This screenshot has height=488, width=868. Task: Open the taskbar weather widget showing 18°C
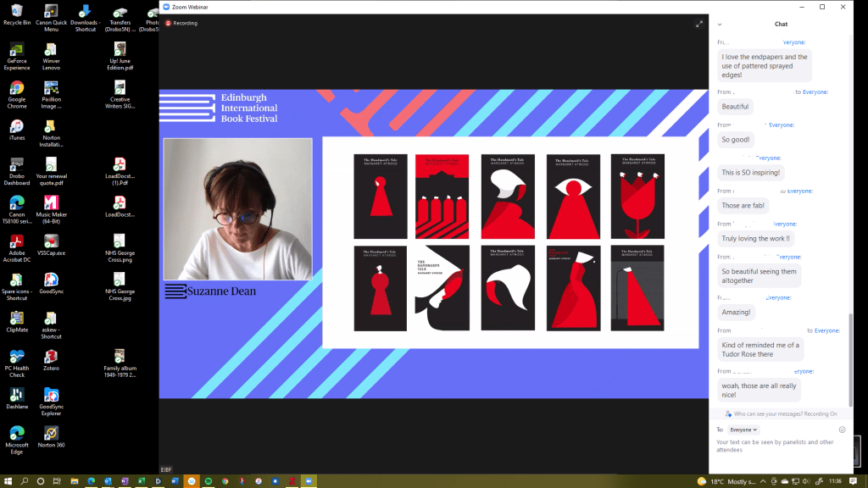pos(726,480)
